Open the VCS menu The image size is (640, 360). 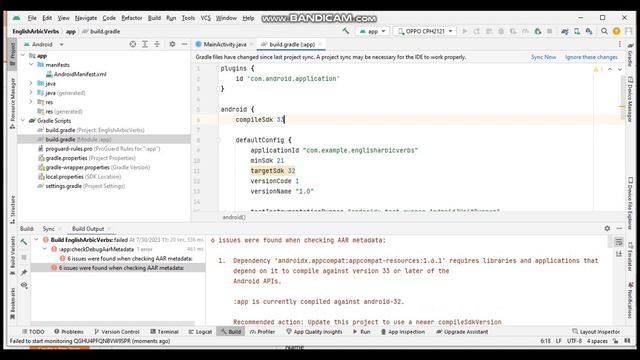pos(205,18)
